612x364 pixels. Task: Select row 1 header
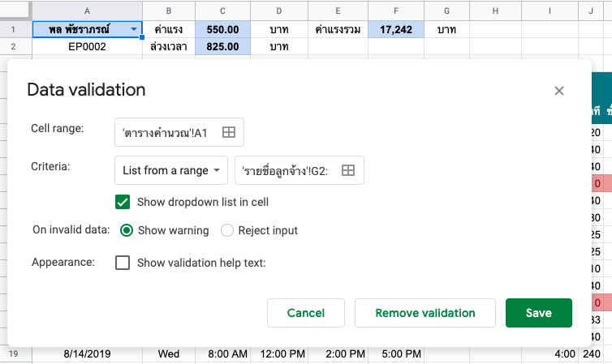13,29
